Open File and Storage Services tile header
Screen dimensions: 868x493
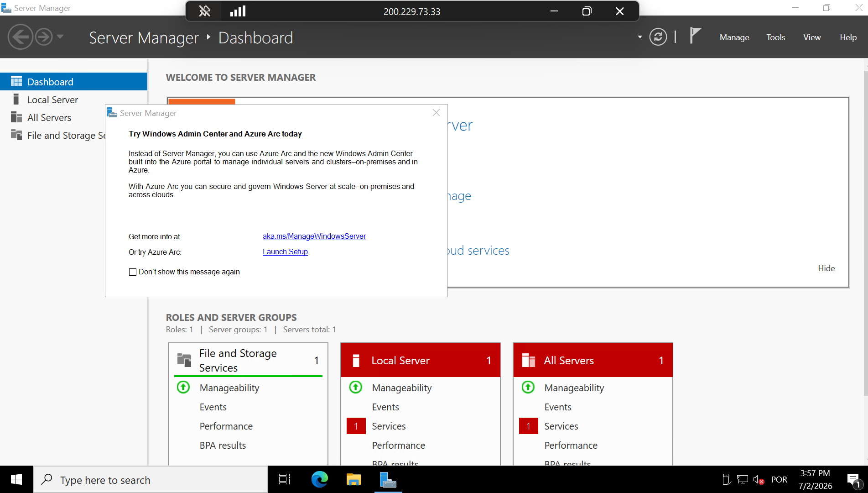248,360
